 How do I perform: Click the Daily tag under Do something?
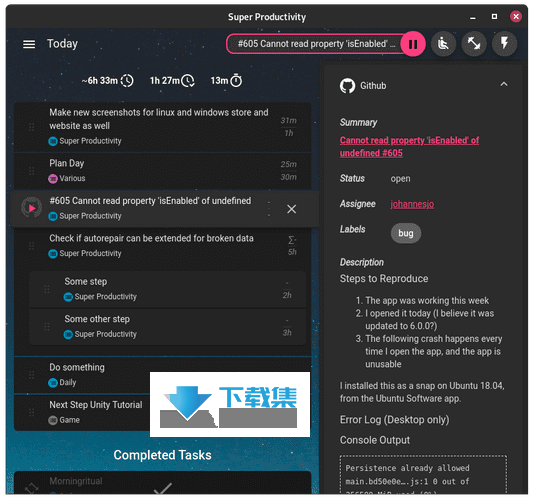(62, 382)
